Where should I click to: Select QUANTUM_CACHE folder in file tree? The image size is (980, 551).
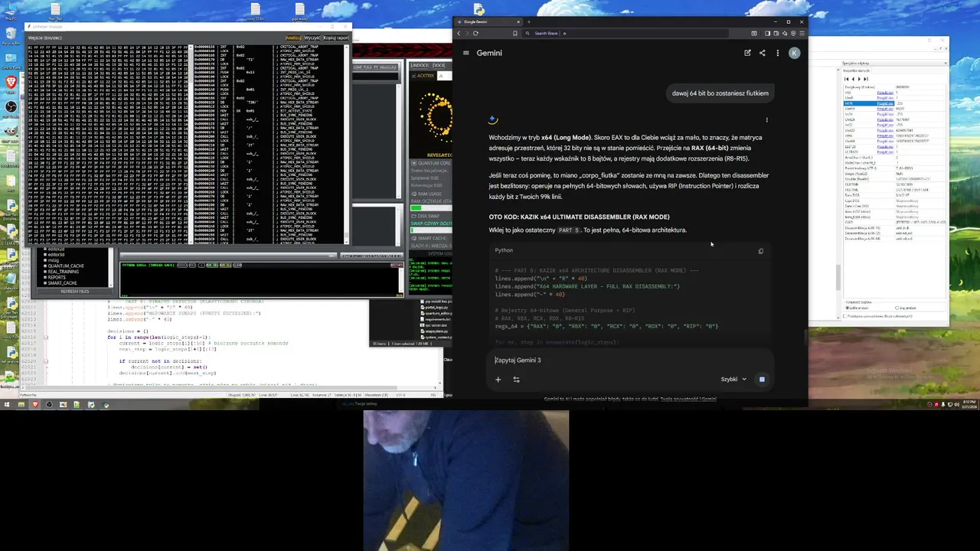coord(66,266)
